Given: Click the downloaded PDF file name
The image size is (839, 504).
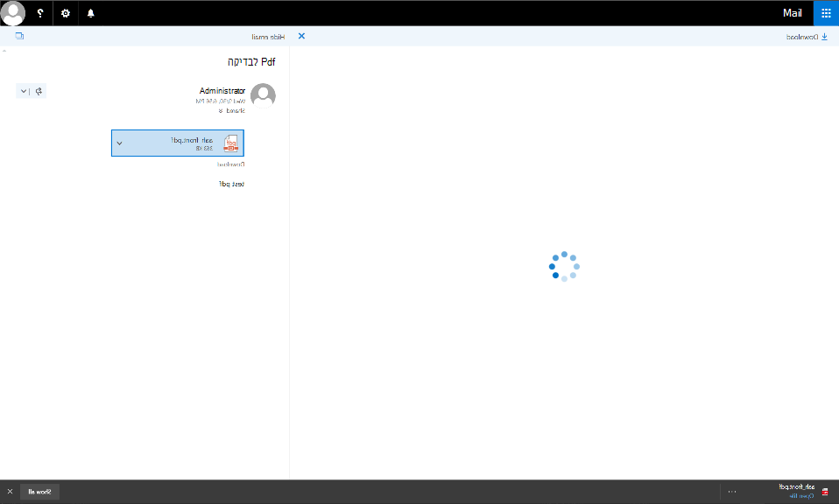Looking at the screenshot, I should (x=797, y=486).
